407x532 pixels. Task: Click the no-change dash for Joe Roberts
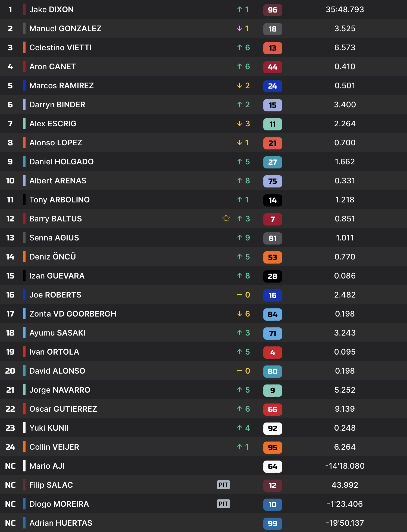239,295
